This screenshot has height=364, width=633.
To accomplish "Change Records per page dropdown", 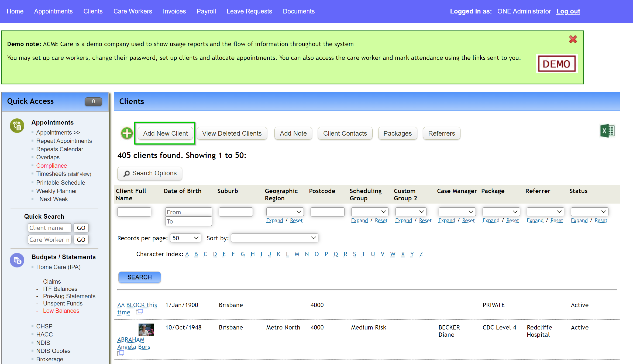I will (185, 238).
